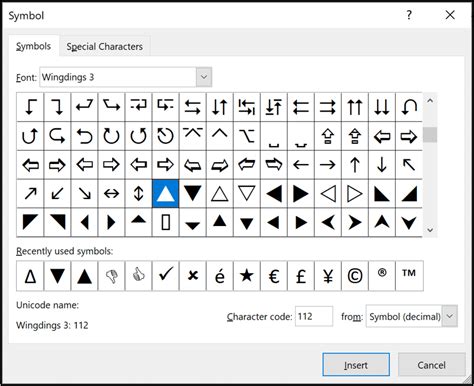The image size is (474, 386).
Task: Switch to the Special Characters tab
Action: click(104, 46)
